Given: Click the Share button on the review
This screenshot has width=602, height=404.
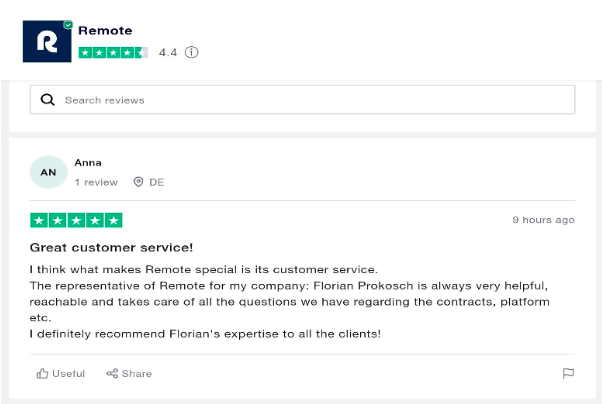Looking at the screenshot, I should (x=129, y=374).
